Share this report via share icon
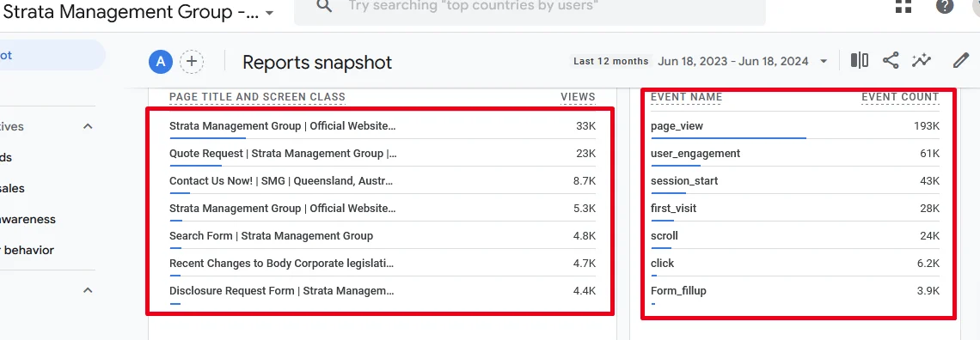Screen dimensions: 980x340 (891, 60)
